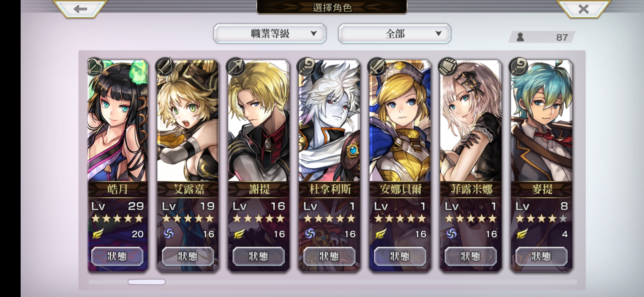Click the arrow on the 全部 dropdown
This screenshot has width=644, height=297.
[438, 34]
